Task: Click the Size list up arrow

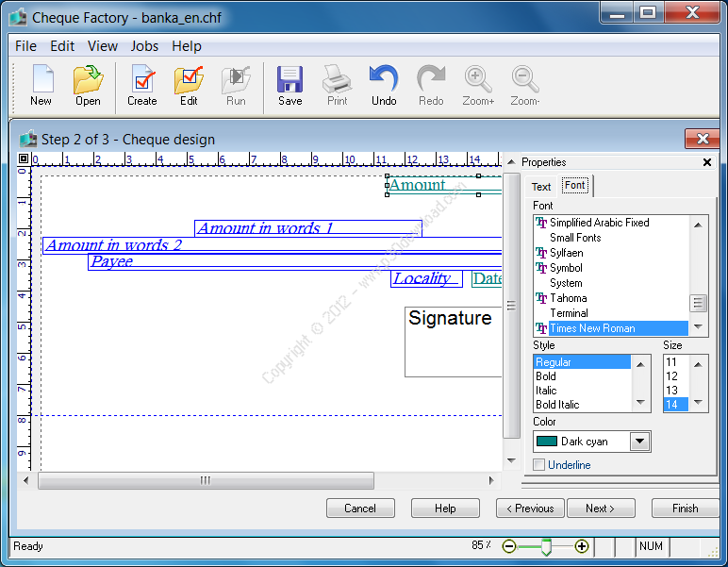Action: (698, 364)
